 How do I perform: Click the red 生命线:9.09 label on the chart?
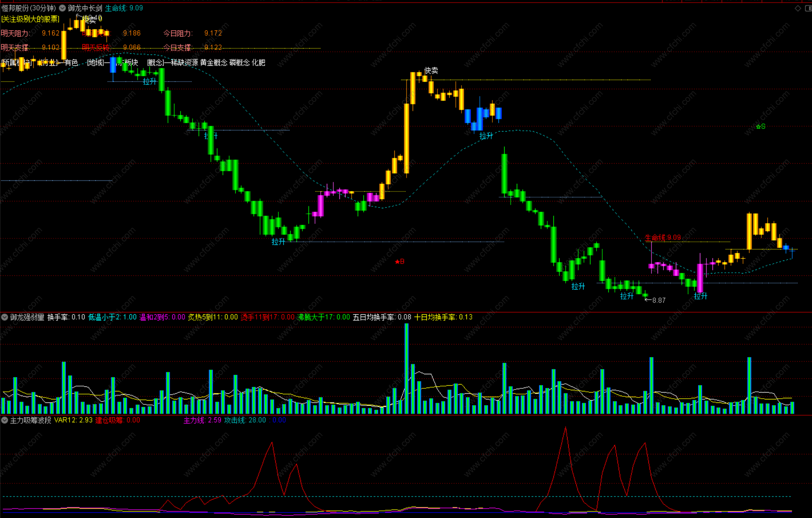tap(662, 238)
